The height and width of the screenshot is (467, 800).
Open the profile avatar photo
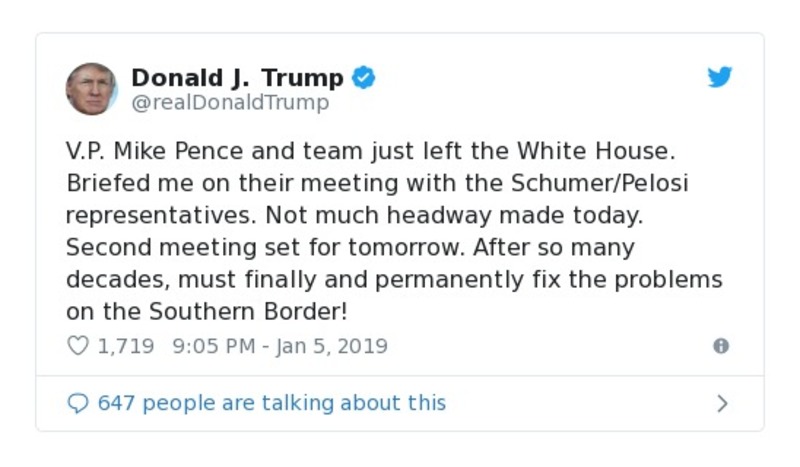click(x=91, y=88)
